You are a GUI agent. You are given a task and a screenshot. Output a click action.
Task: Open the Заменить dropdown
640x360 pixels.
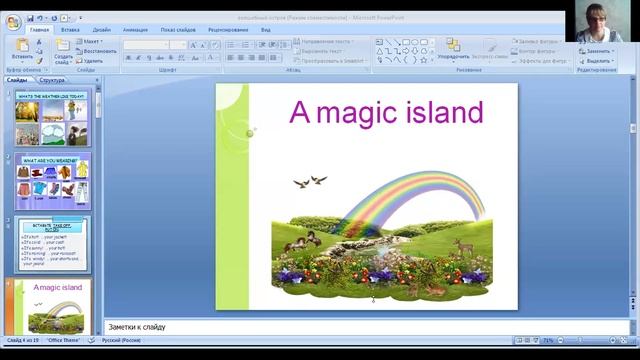click(x=596, y=51)
